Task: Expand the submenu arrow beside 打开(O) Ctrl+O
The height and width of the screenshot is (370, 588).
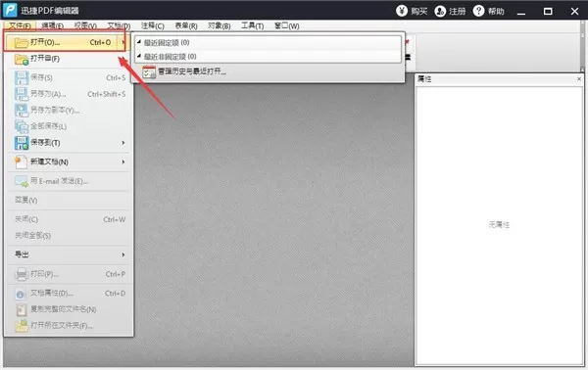Action: [123, 42]
